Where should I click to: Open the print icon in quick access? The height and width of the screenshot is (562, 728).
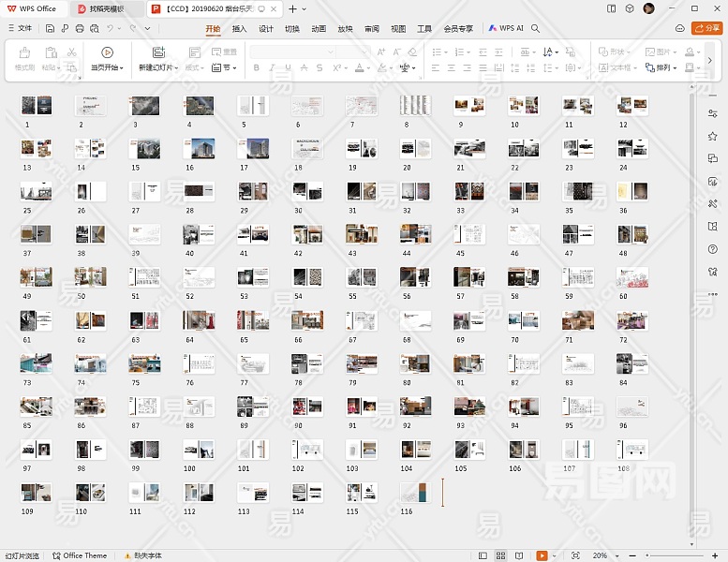click(80, 28)
